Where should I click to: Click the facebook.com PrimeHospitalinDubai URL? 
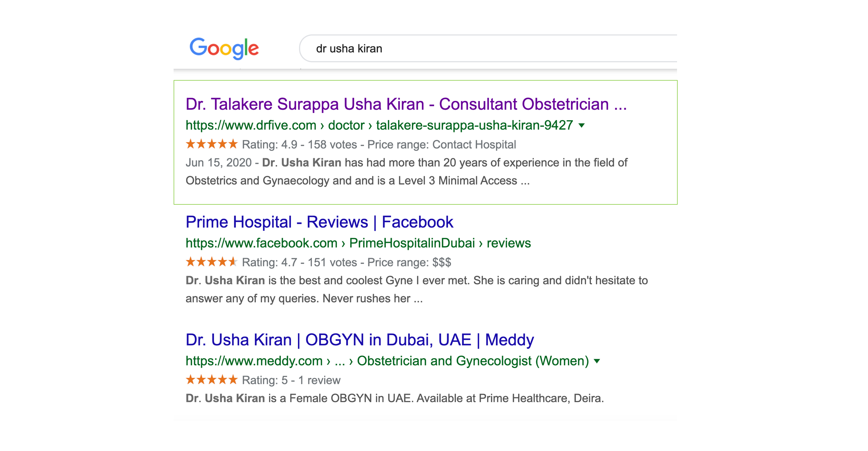coord(358,243)
